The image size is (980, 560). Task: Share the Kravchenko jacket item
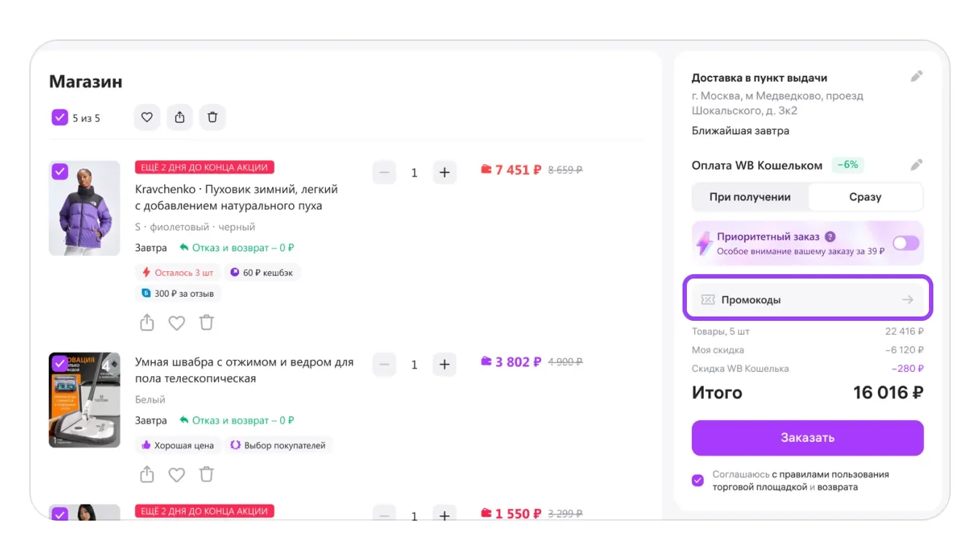(x=147, y=322)
